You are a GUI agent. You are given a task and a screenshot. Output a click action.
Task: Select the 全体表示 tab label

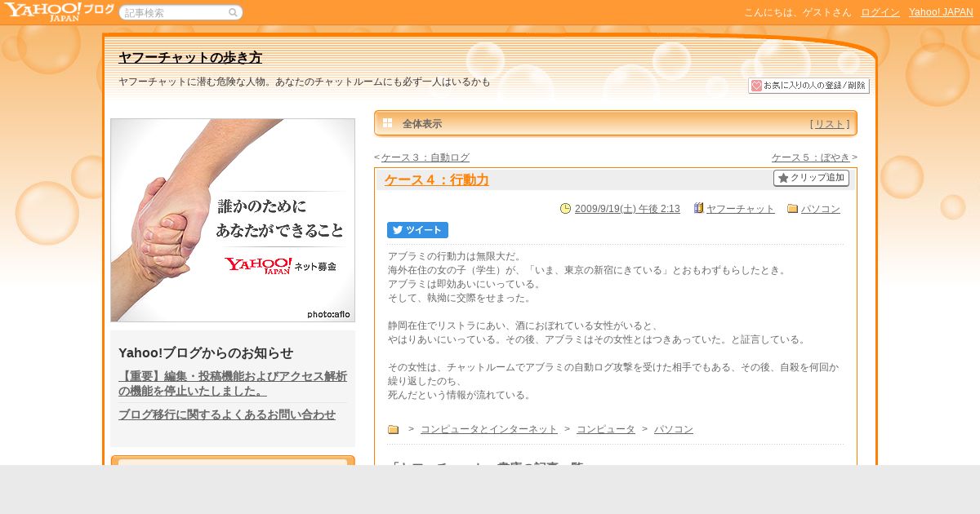422,124
